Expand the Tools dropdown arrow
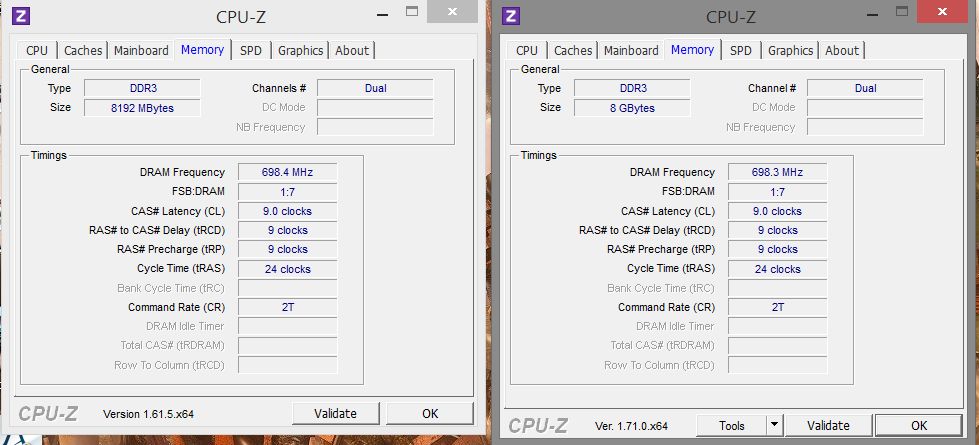Image resolution: width=979 pixels, height=445 pixels. [774, 426]
